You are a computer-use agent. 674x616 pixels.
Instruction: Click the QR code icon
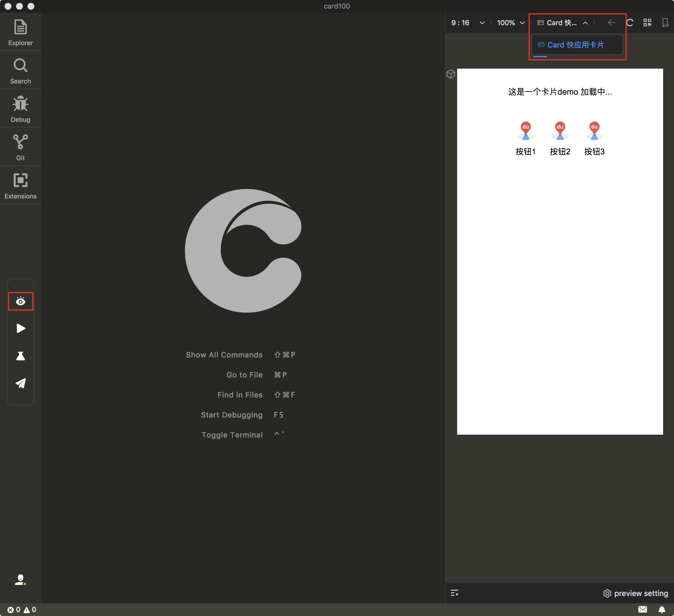pyautogui.click(x=647, y=23)
